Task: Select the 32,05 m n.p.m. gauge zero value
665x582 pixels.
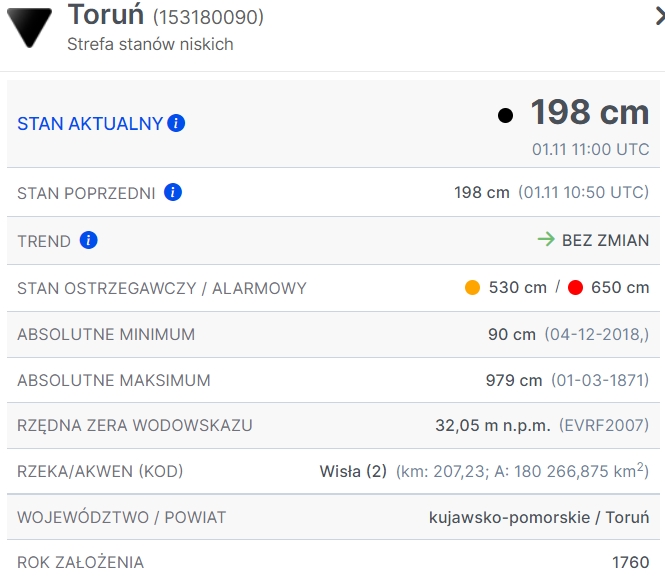Action: coord(493,425)
